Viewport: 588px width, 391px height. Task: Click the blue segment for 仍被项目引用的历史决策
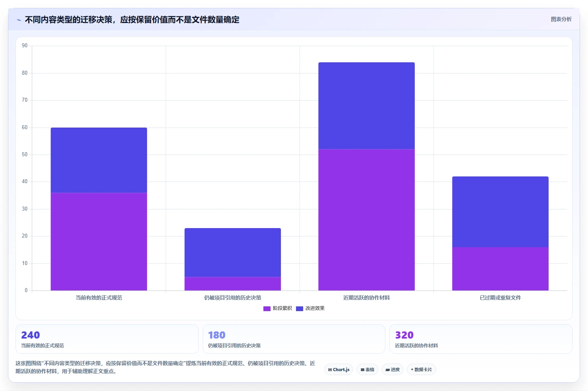(x=233, y=252)
